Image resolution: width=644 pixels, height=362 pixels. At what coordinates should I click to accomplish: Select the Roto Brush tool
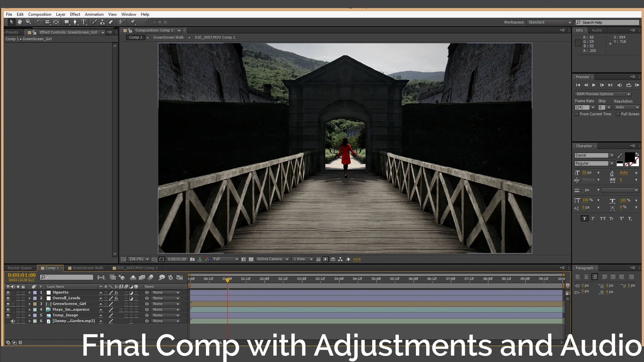click(x=122, y=22)
